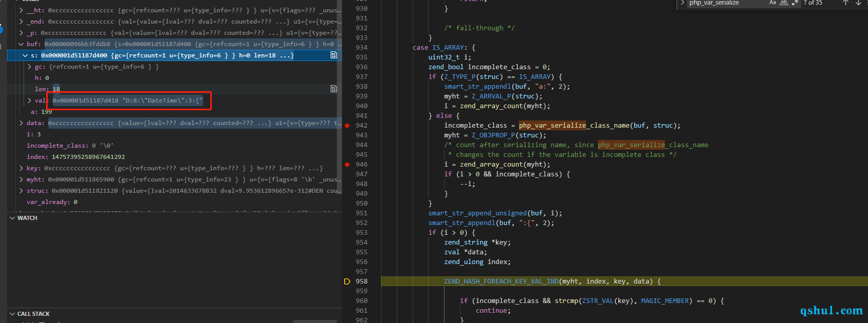Select the 'a: 199' variable row
This screenshot has width=868, height=323.
pos(174,112)
